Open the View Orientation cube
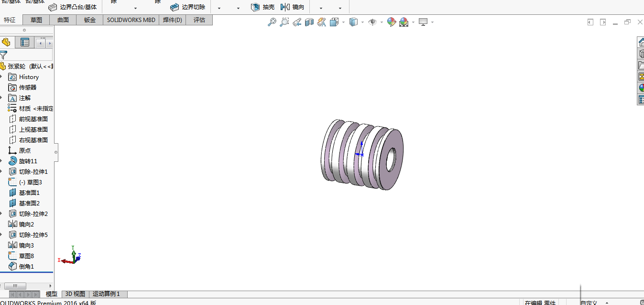 (x=334, y=22)
